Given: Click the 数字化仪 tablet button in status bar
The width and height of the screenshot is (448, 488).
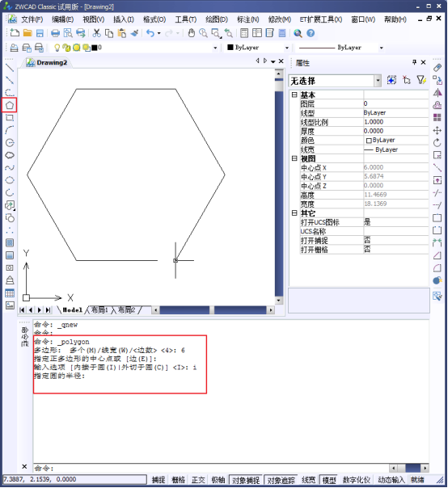Looking at the screenshot, I should pyautogui.click(x=357, y=480).
